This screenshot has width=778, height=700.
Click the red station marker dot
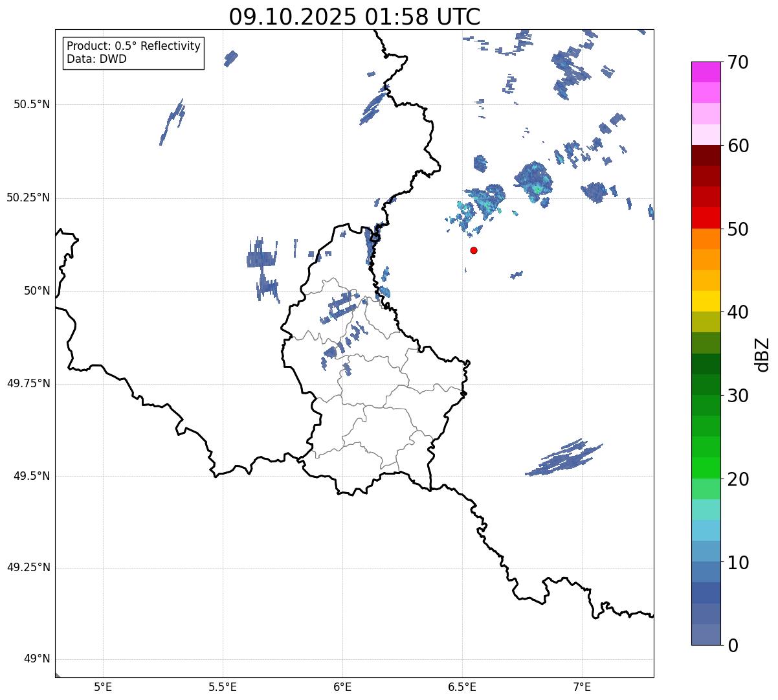(x=474, y=250)
